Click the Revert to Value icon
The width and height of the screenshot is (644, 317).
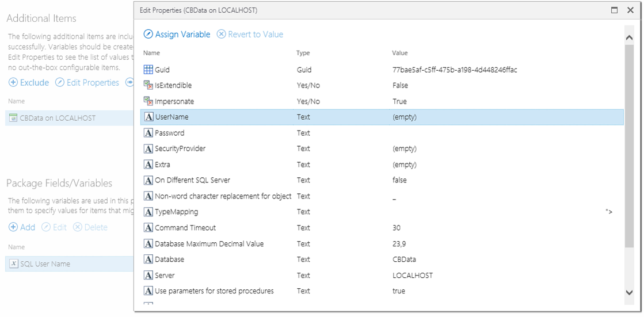[x=221, y=35]
